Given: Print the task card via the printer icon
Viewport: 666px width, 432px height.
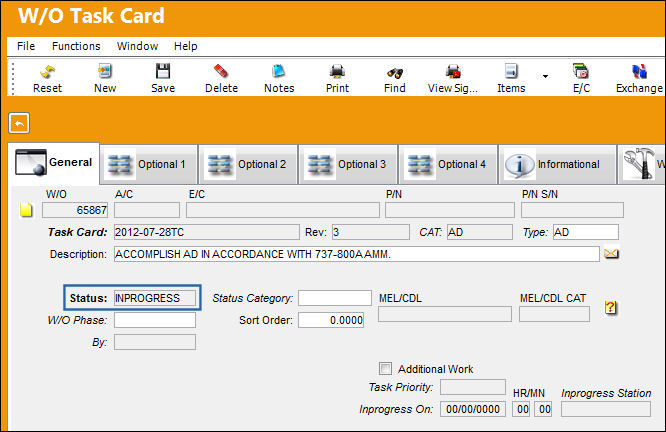Looking at the screenshot, I should coord(337,78).
